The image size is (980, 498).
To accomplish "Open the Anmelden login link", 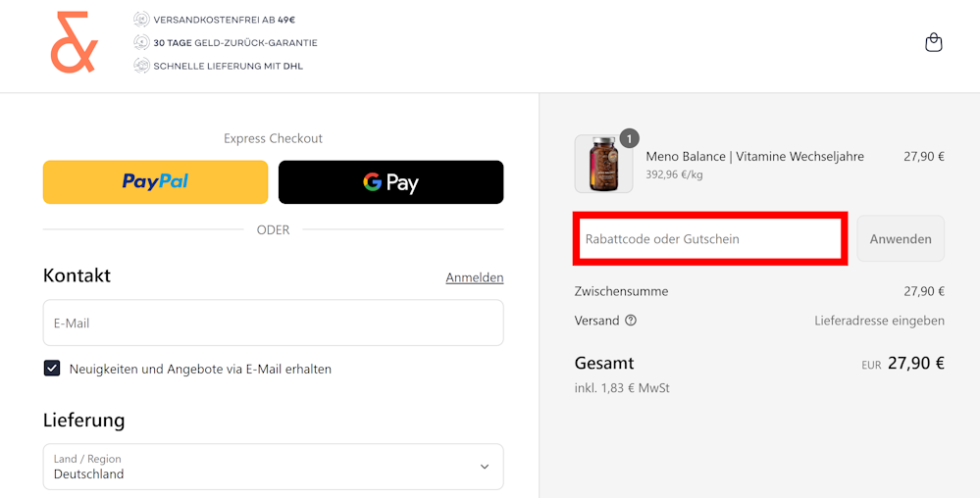I will point(475,277).
